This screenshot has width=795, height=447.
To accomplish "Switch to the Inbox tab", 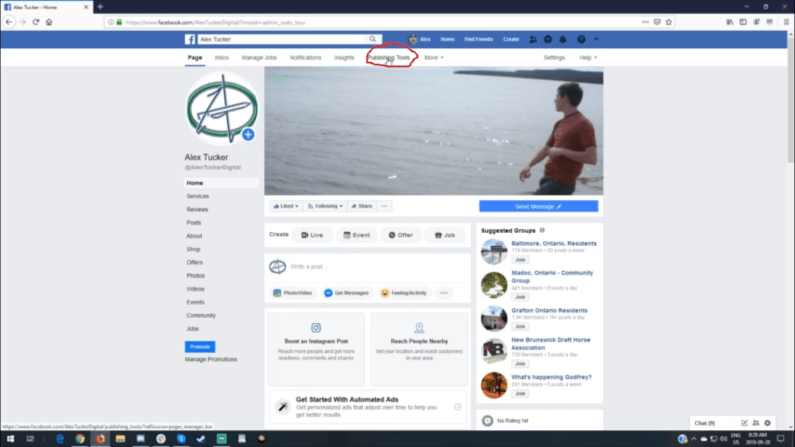I will (222, 58).
